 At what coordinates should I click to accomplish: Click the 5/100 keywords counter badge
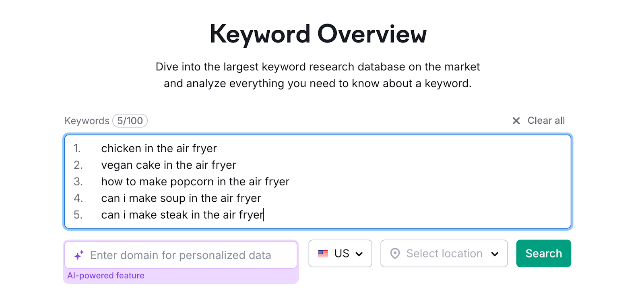pyautogui.click(x=130, y=121)
